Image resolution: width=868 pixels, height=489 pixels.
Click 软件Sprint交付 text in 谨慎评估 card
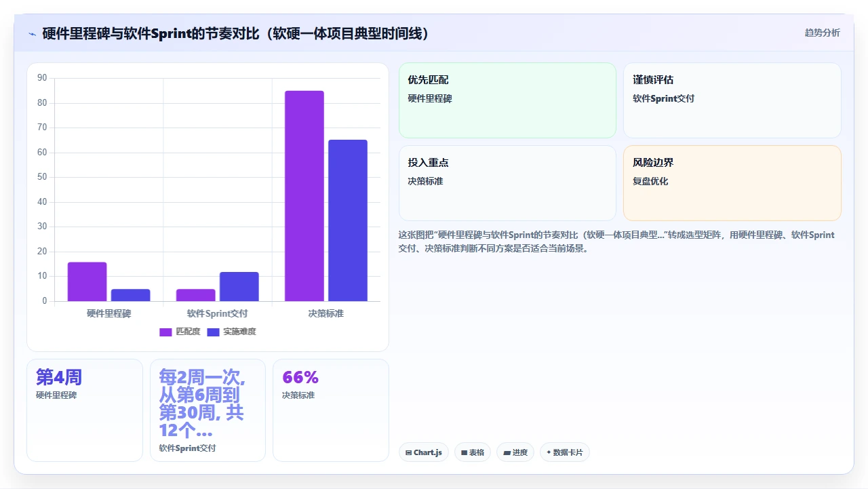tap(663, 98)
